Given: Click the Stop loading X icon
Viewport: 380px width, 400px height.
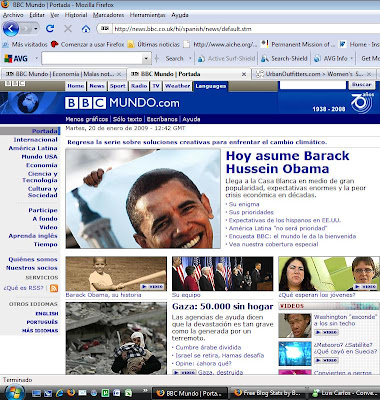Looking at the screenshot, I should coord(68,29).
